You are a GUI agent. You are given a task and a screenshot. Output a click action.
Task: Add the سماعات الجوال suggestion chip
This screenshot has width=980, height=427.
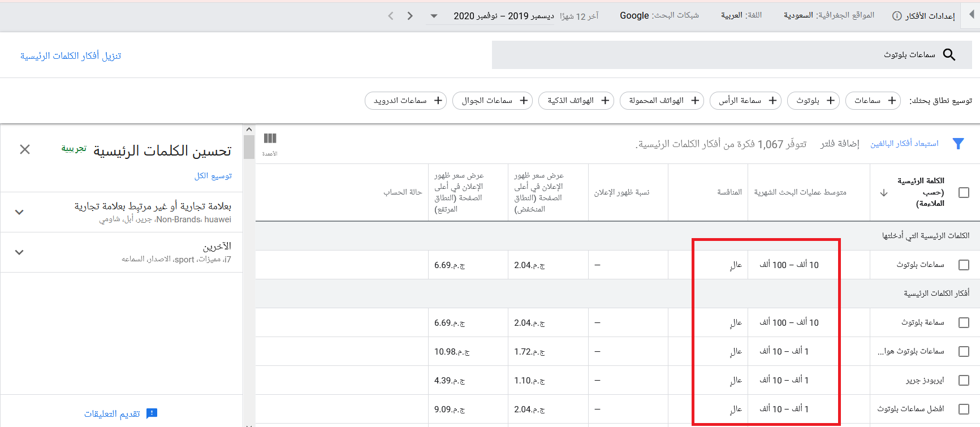(493, 101)
